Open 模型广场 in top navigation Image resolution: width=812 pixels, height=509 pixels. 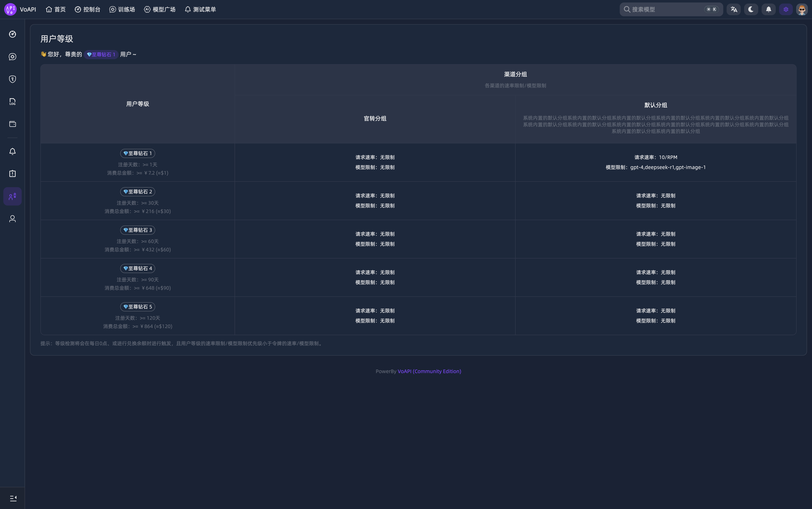[160, 9]
